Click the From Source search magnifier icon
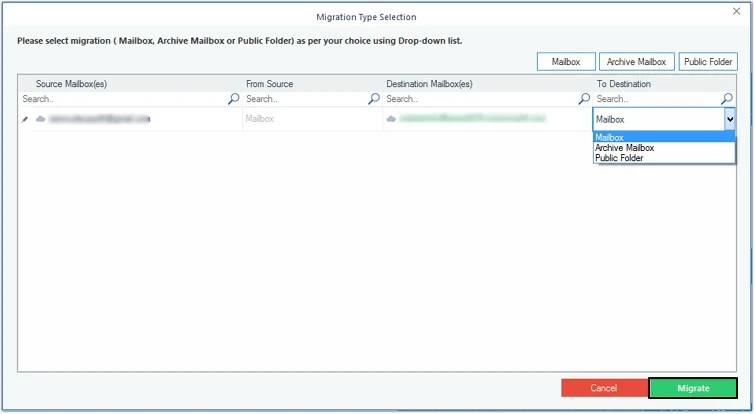Screen dimensions: 755x414 click(x=374, y=99)
